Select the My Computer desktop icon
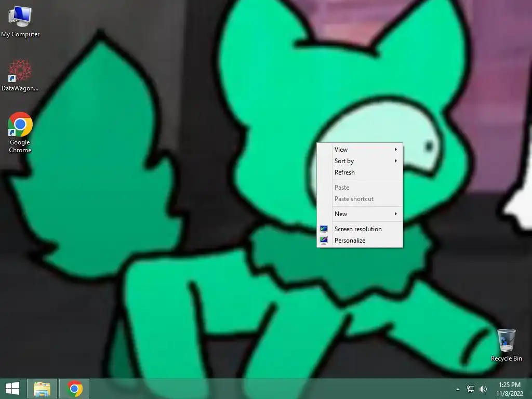Viewport: 532px width, 399px height. click(x=20, y=21)
